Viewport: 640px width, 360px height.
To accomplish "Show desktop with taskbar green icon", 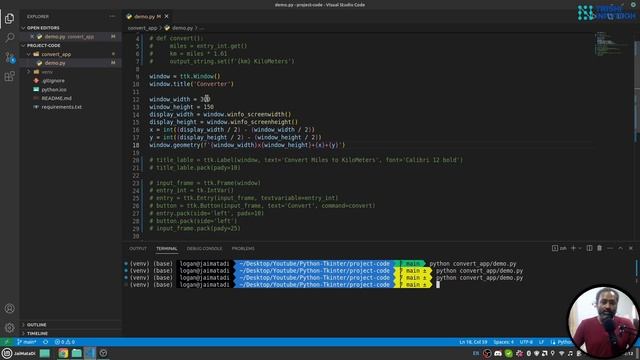I will point(44,353).
